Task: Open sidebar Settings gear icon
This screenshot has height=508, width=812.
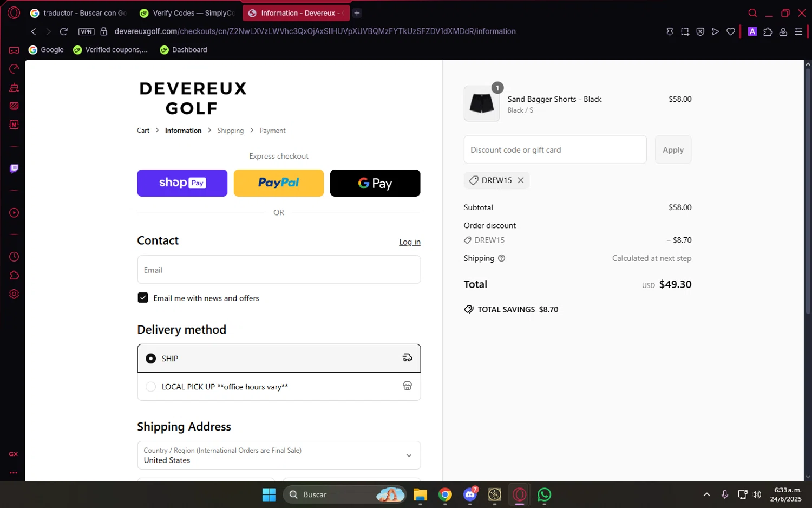Action: pyautogui.click(x=14, y=294)
